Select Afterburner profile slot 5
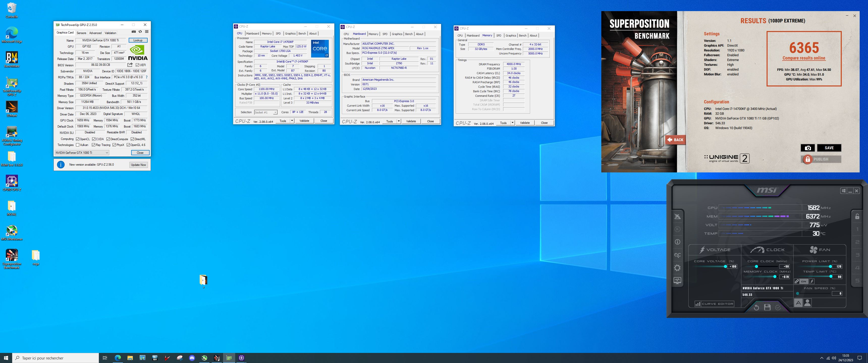Viewport: 868px width, 363px height. (x=857, y=281)
